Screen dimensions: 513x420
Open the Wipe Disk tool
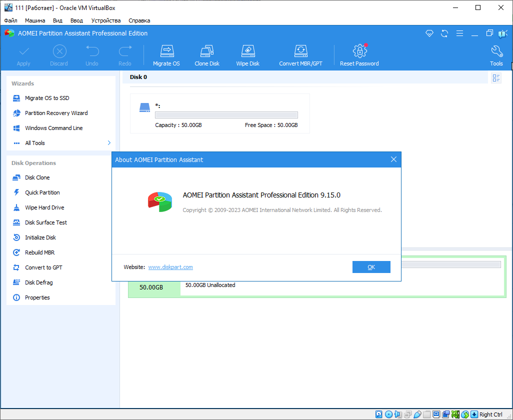click(x=247, y=54)
